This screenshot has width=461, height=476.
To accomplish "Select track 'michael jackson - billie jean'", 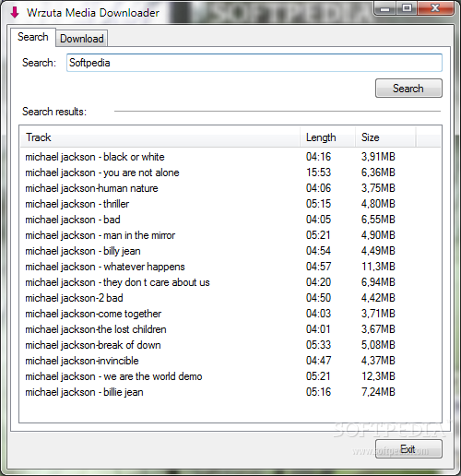I will (x=84, y=392).
